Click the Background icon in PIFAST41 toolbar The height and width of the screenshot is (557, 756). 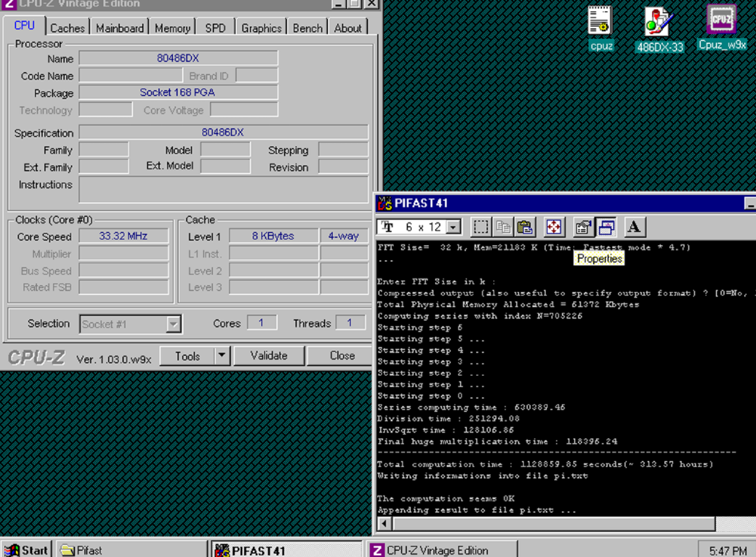point(606,227)
